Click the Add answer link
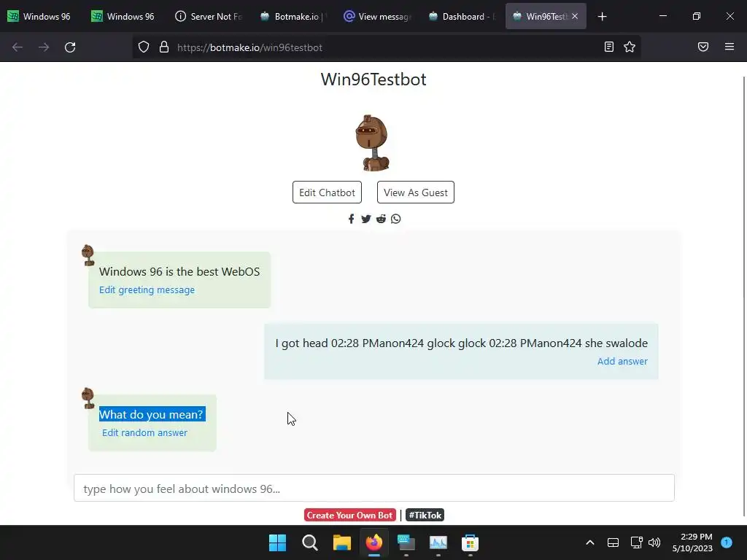The width and height of the screenshot is (747, 560). tap(622, 362)
